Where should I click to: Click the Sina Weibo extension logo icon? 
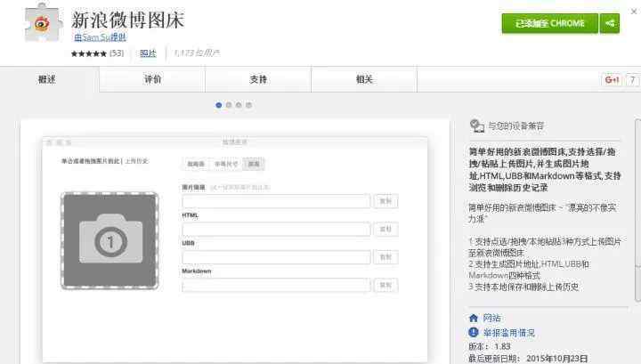pyautogui.click(x=44, y=25)
